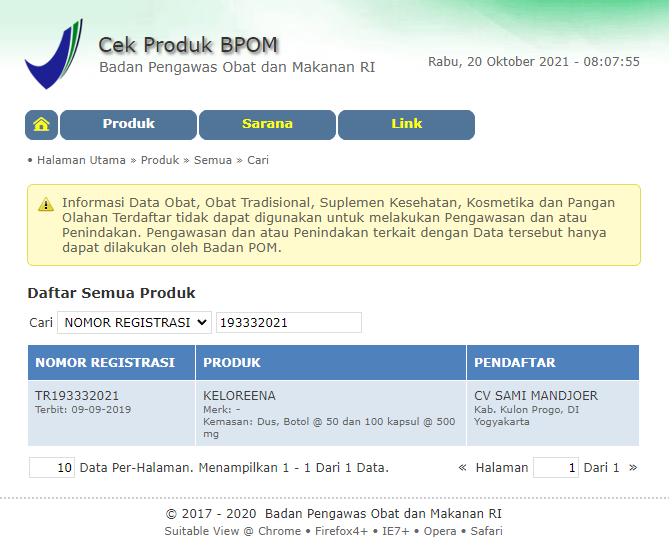Select registration number TR193332021

pos(77,396)
